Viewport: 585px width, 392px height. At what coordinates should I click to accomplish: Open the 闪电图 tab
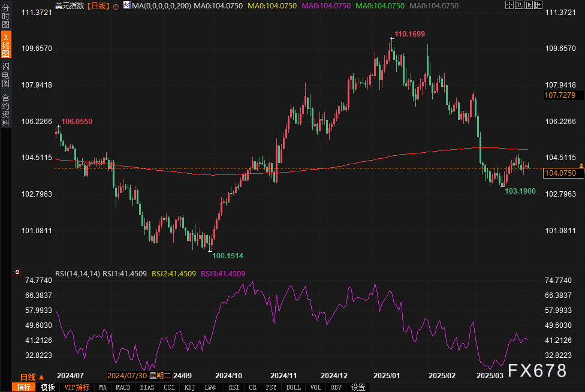pyautogui.click(x=5, y=74)
